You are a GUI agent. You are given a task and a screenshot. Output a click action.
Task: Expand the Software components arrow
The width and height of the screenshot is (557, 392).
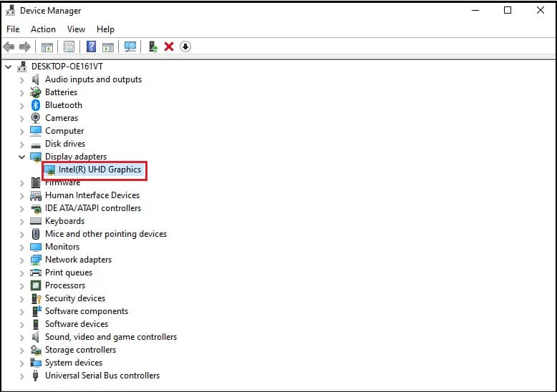pyautogui.click(x=22, y=311)
